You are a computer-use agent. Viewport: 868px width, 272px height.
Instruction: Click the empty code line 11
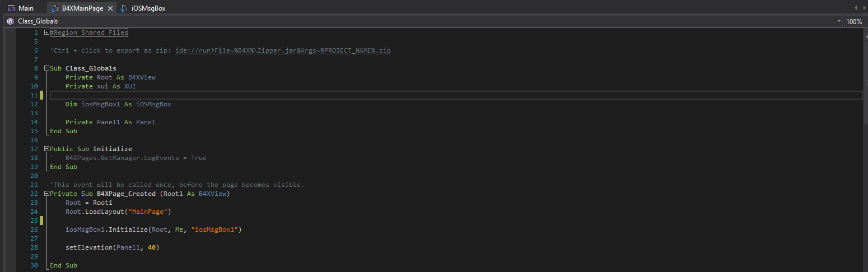pos(336,95)
